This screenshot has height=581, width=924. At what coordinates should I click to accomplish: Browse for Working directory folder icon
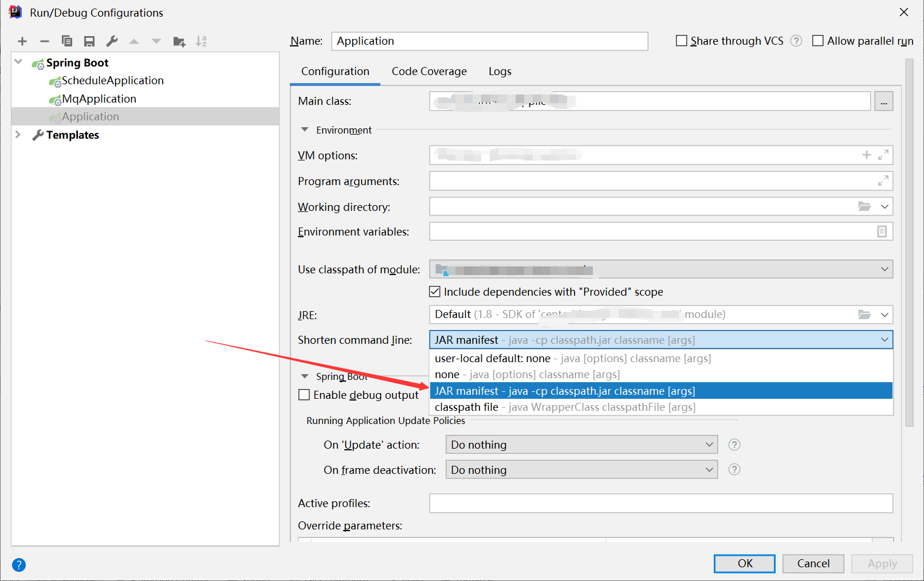(864, 206)
